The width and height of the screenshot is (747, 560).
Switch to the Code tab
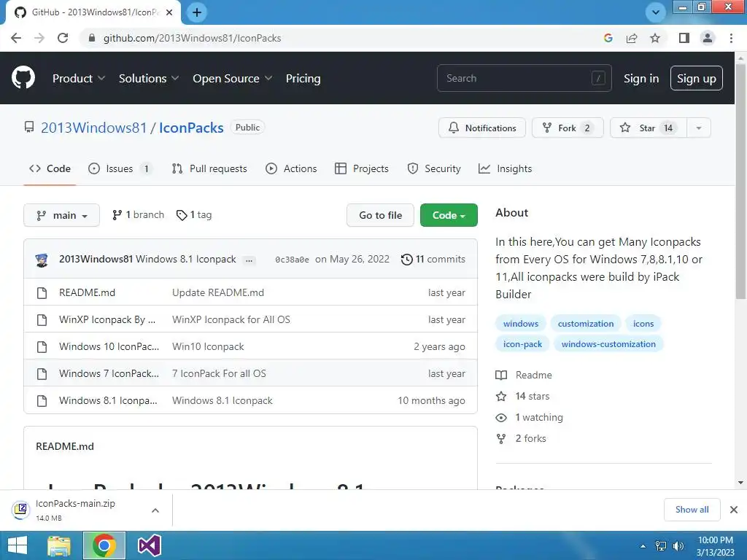[x=50, y=168]
